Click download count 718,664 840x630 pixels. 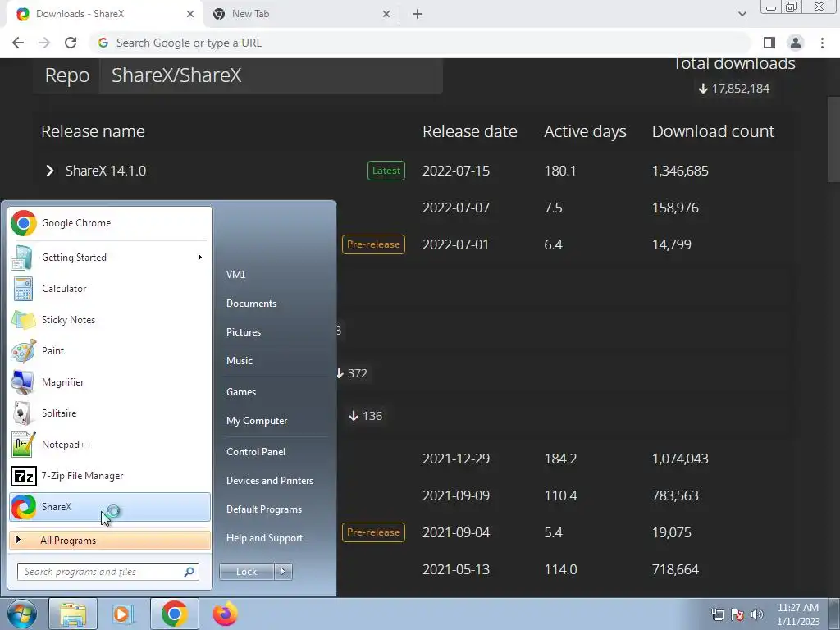675,569
